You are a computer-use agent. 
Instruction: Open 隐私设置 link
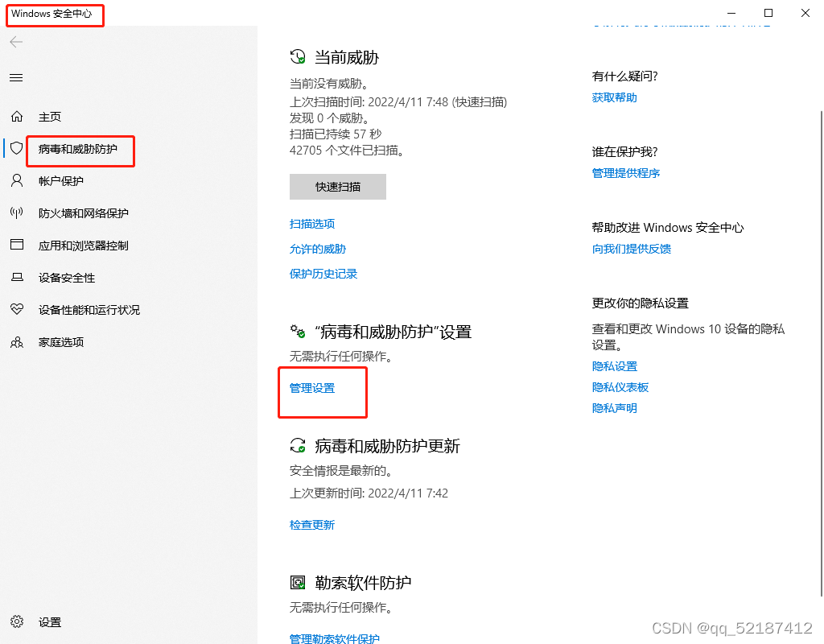(x=614, y=366)
